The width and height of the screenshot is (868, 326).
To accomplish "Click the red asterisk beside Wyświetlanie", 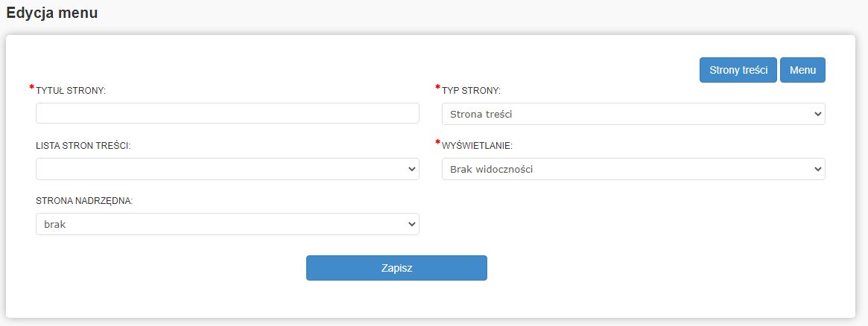I will point(438,143).
